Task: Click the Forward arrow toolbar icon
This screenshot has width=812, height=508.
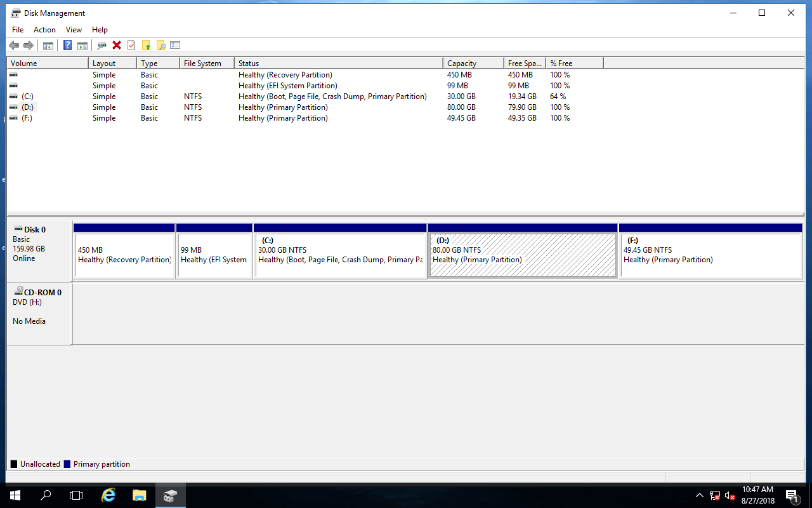Action: [29, 45]
